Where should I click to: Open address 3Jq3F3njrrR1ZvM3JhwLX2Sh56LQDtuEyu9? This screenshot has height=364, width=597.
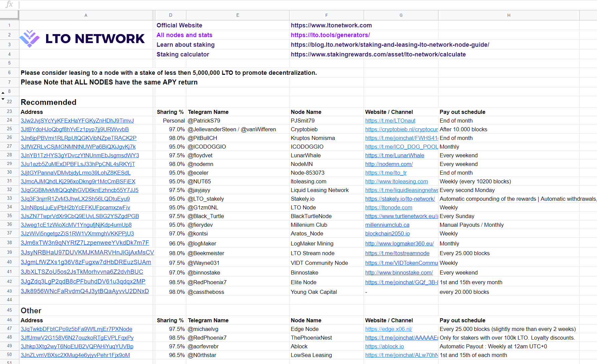click(x=75, y=199)
